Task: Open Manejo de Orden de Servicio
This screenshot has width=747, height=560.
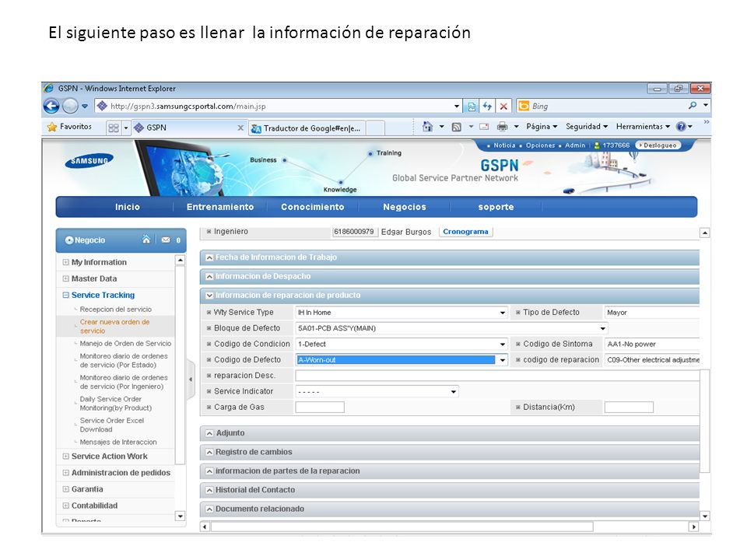Action: 125,343
